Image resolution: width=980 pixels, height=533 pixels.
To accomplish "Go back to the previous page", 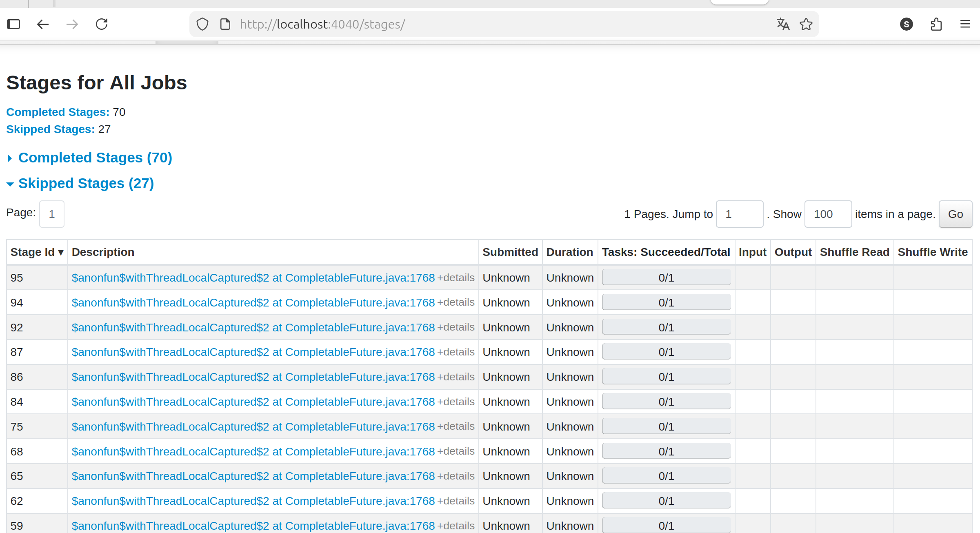I will [x=43, y=24].
